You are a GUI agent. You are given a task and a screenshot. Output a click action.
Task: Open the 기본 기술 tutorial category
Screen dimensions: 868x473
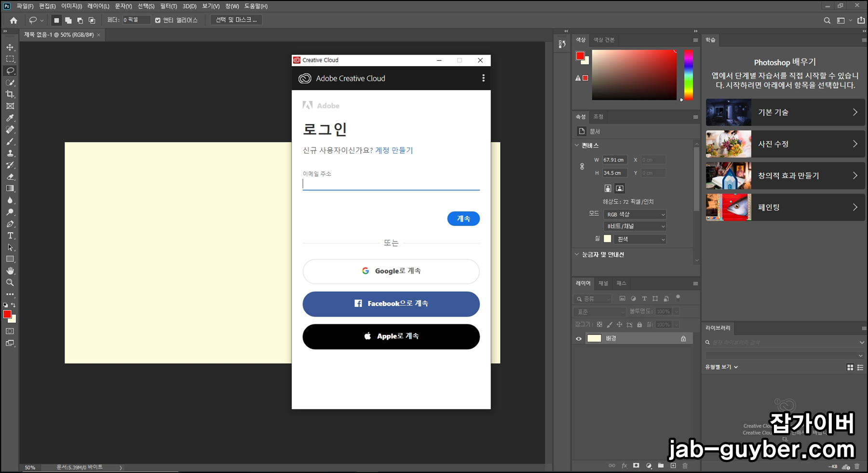[785, 112]
